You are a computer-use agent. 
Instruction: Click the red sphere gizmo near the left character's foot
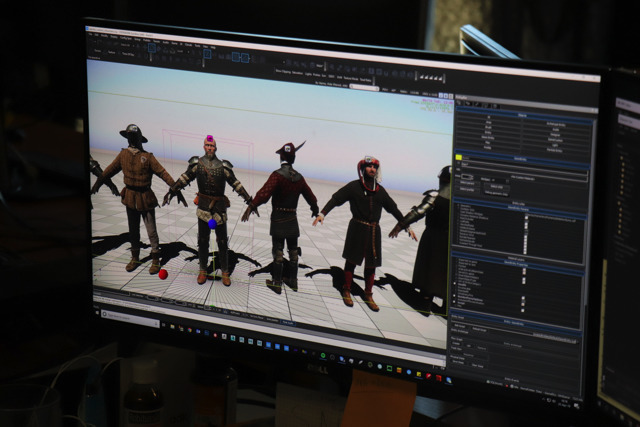163,274
